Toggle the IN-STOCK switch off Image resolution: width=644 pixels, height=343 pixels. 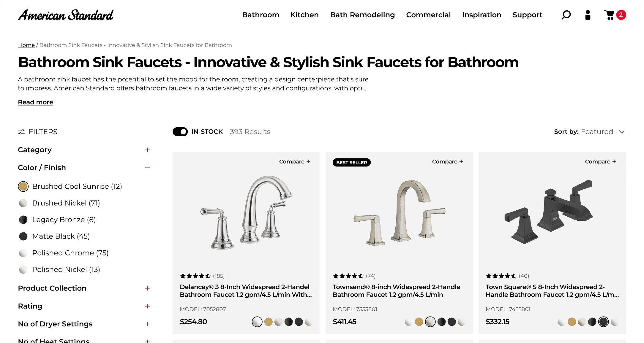pyautogui.click(x=180, y=131)
